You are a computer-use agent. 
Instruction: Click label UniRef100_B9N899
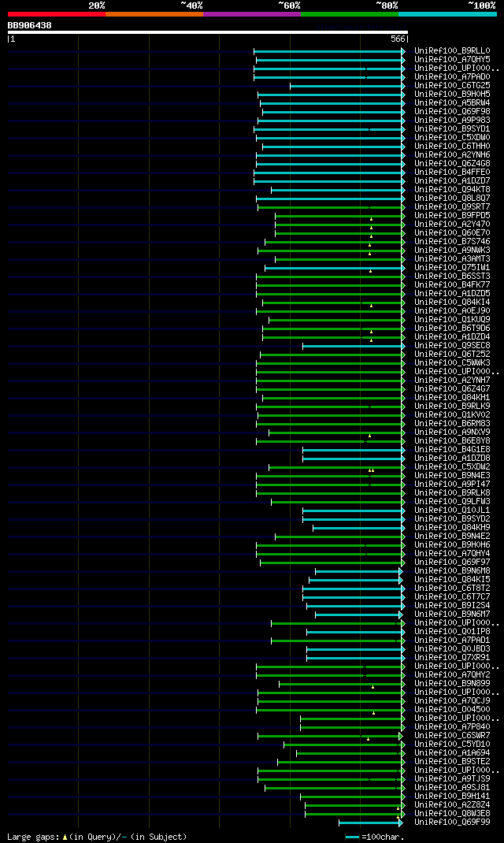pyautogui.click(x=452, y=683)
